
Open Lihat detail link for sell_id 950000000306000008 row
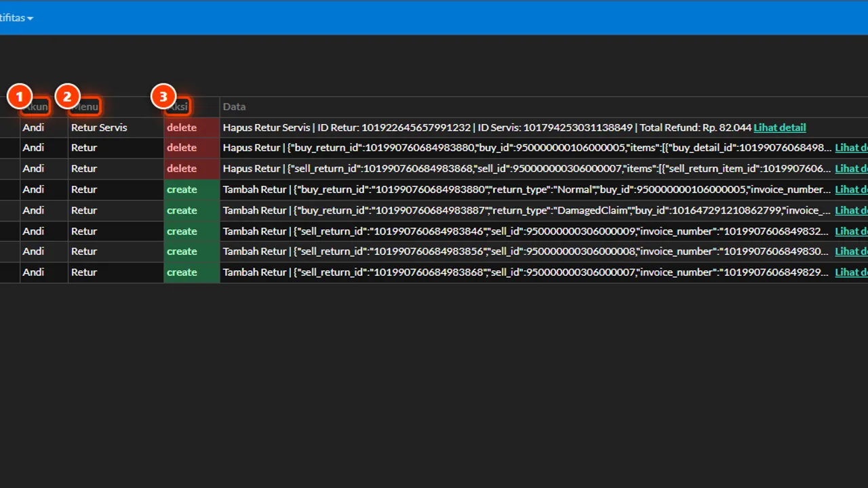coord(851,251)
